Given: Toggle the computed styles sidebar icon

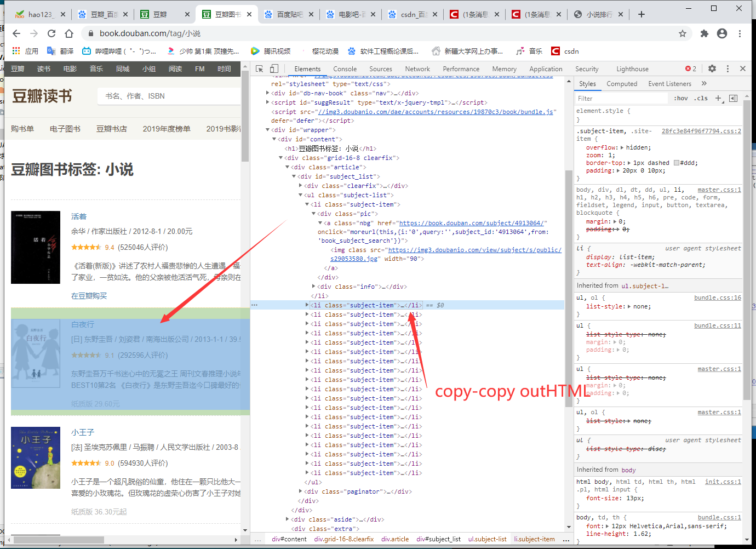Looking at the screenshot, I should point(733,98).
